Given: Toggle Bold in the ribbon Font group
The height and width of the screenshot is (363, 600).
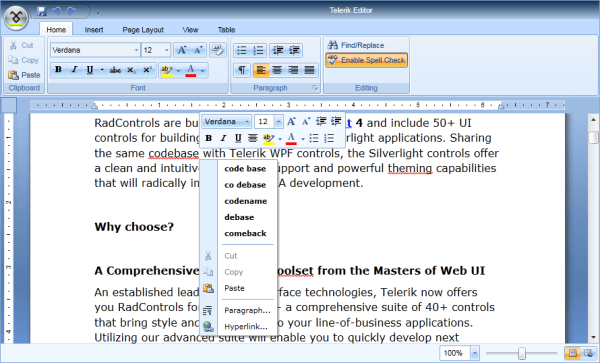Looking at the screenshot, I should coord(58,70).
